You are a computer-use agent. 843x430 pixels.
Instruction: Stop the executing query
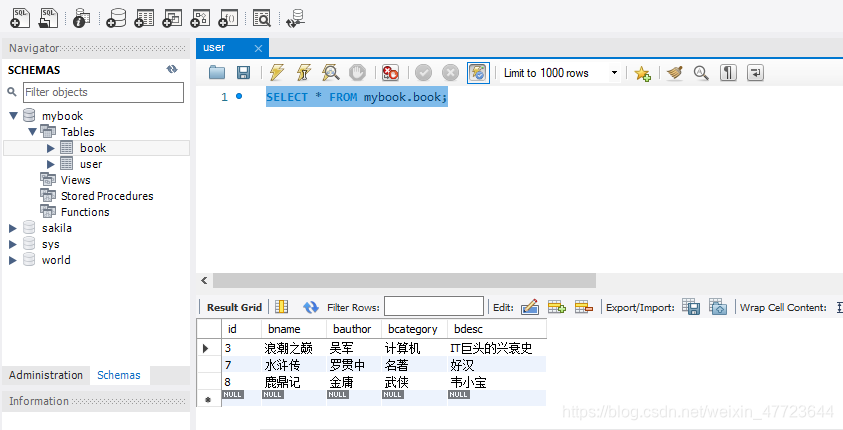point(357,73)
